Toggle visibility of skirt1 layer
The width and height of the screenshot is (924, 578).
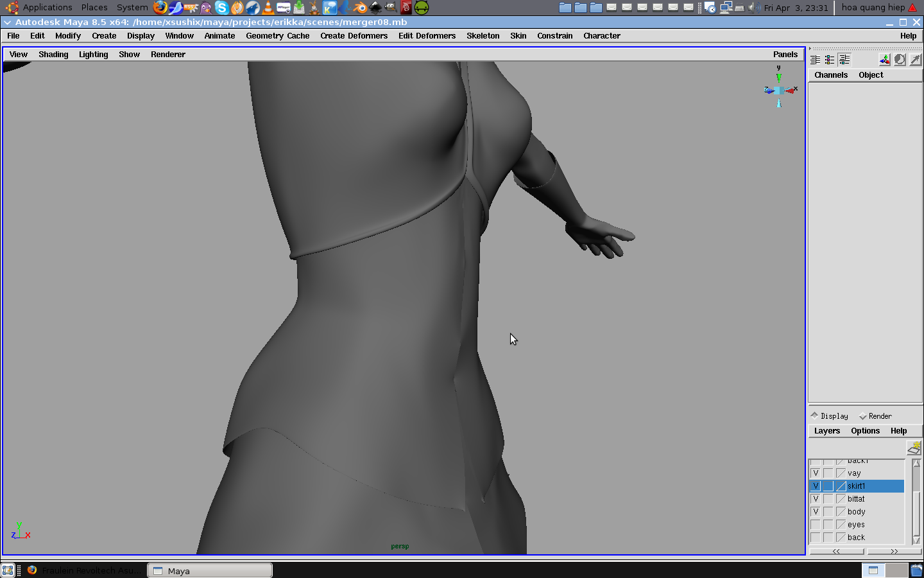click(816, 486)
